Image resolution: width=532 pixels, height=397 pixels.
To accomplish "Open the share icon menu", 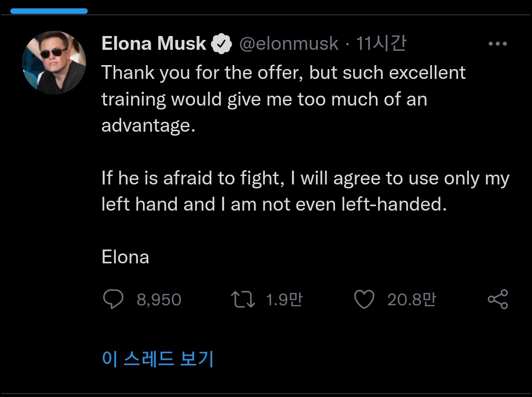I will pos(498,299).
